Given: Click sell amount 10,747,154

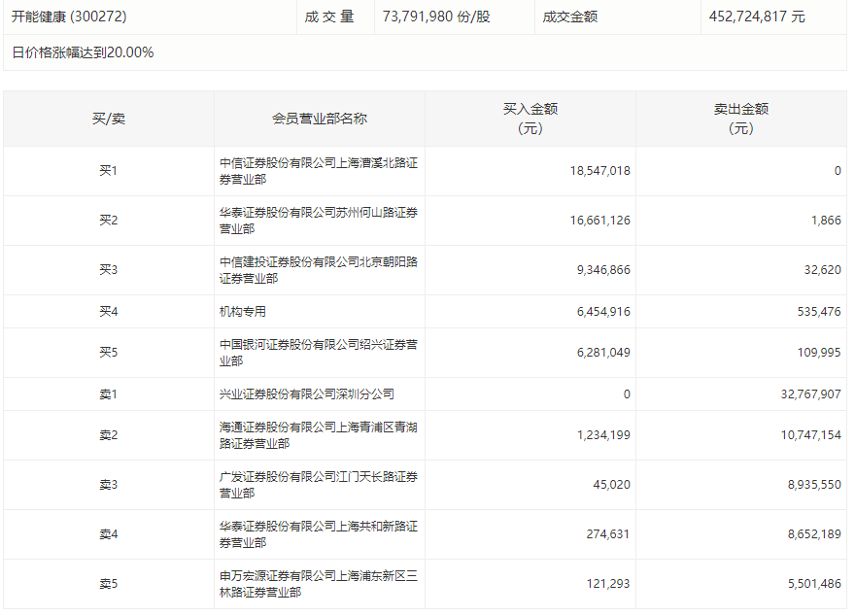Looking at the screenshot, I should click(x=811, y=435).
